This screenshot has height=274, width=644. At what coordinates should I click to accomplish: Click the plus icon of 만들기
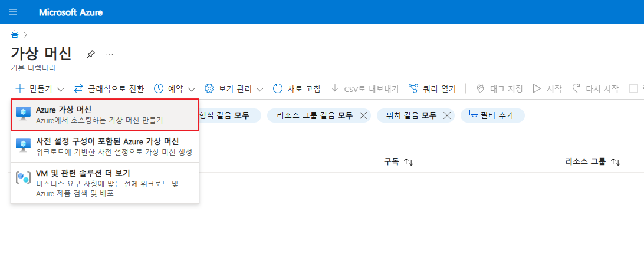click(x=20, y=88)
